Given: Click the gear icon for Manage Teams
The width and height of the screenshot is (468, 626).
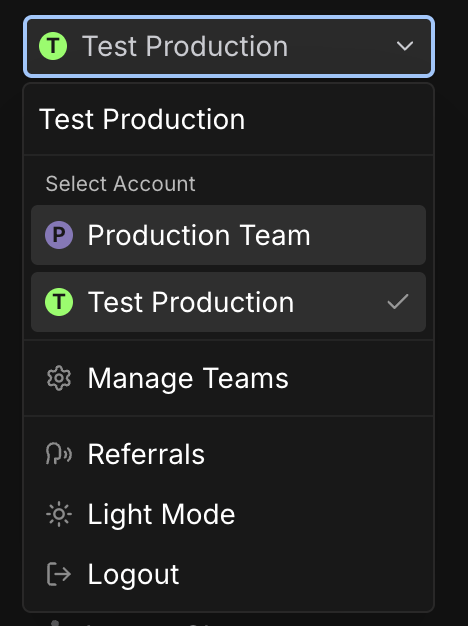Looking at the screenshot, I should pyautogui.click(x=59, y=378).
